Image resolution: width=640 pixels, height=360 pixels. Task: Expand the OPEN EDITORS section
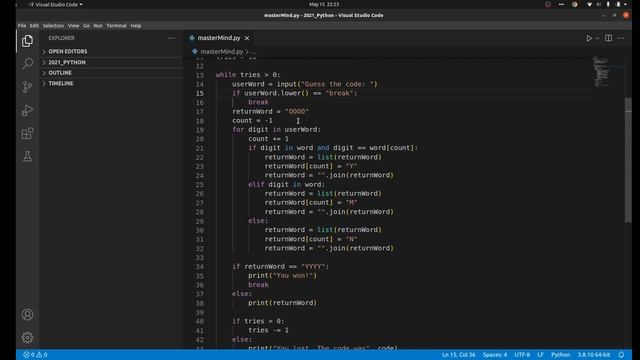point(111,51)
